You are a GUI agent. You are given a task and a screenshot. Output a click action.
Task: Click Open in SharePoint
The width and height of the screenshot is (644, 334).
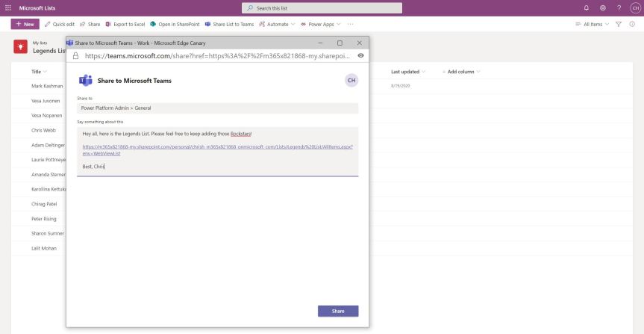pyautogui.click(x=175, y=24)
